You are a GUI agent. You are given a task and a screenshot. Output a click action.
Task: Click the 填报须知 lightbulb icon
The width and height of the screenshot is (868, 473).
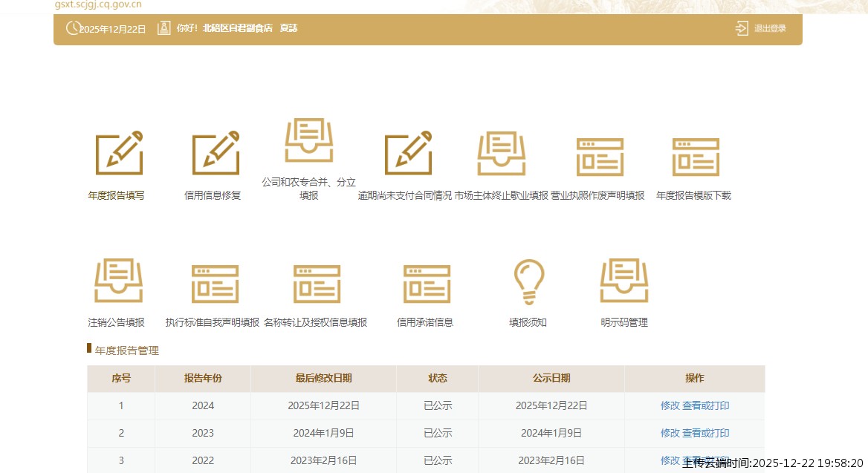[x=528, y=282]
